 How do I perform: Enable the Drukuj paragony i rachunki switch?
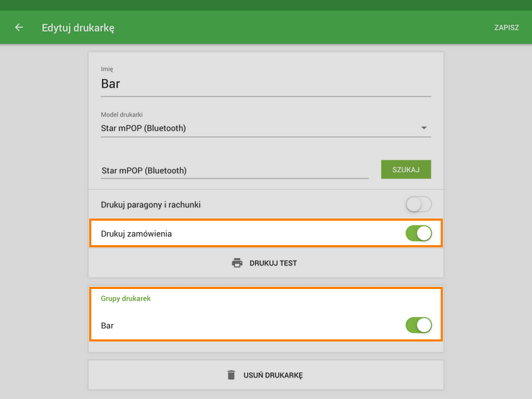[x=418, y=205]
